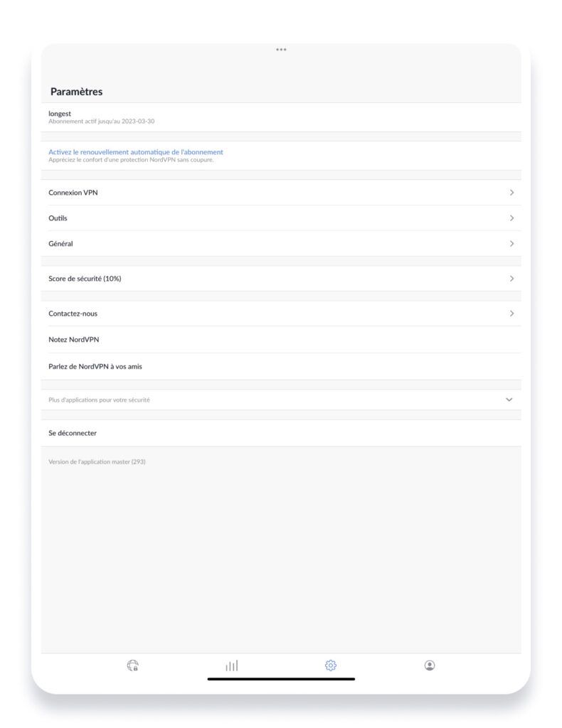The width and height of the screenshot is (562, 728).
Task: Tap the three-dots handle at the top
Action: point(281,50)
